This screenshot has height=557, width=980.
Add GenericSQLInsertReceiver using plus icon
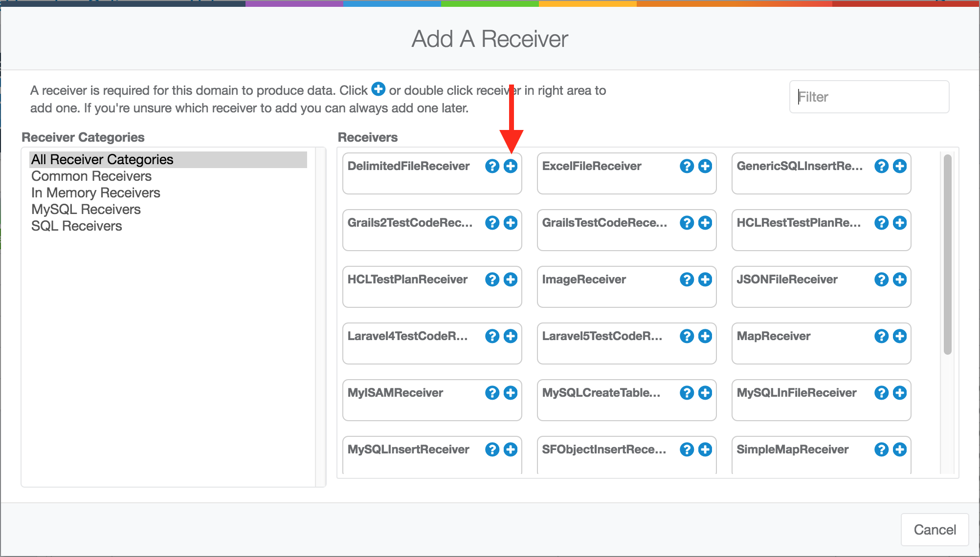900,166
